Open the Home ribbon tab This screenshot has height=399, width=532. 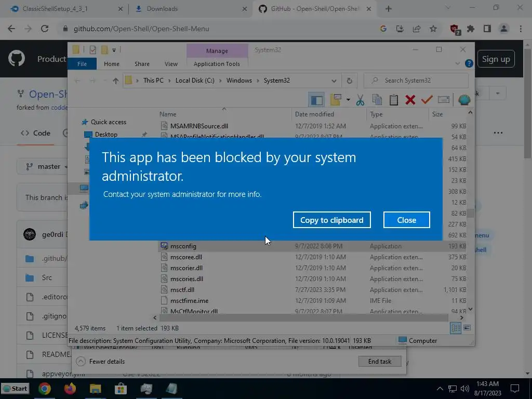pyautogui.click(x=112, y=64)
